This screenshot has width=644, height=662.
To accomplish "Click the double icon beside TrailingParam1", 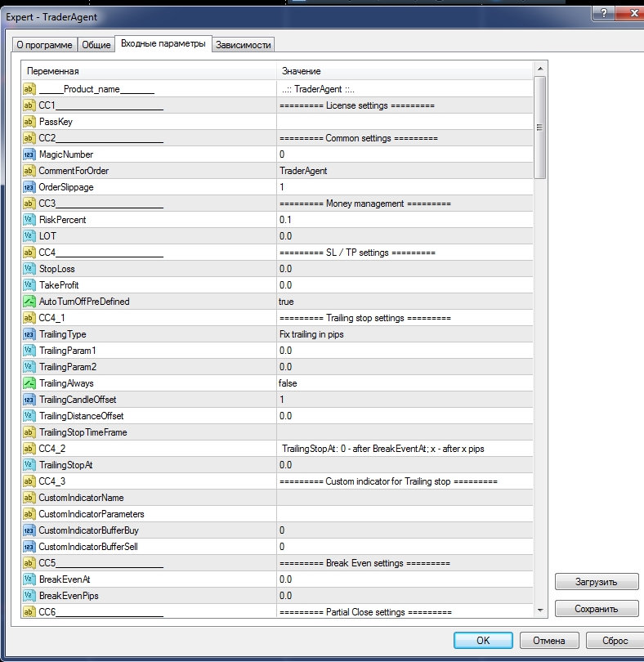I will point(29,351).
